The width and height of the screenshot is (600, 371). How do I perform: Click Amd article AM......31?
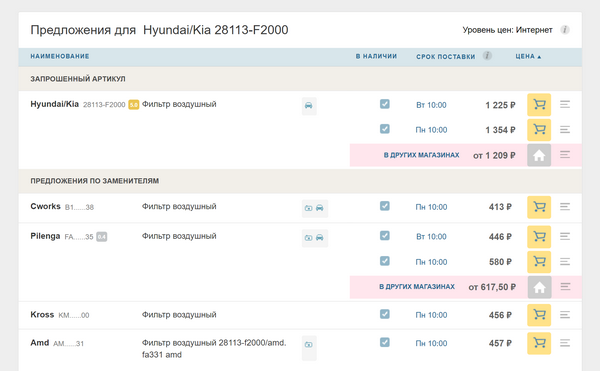68,343
